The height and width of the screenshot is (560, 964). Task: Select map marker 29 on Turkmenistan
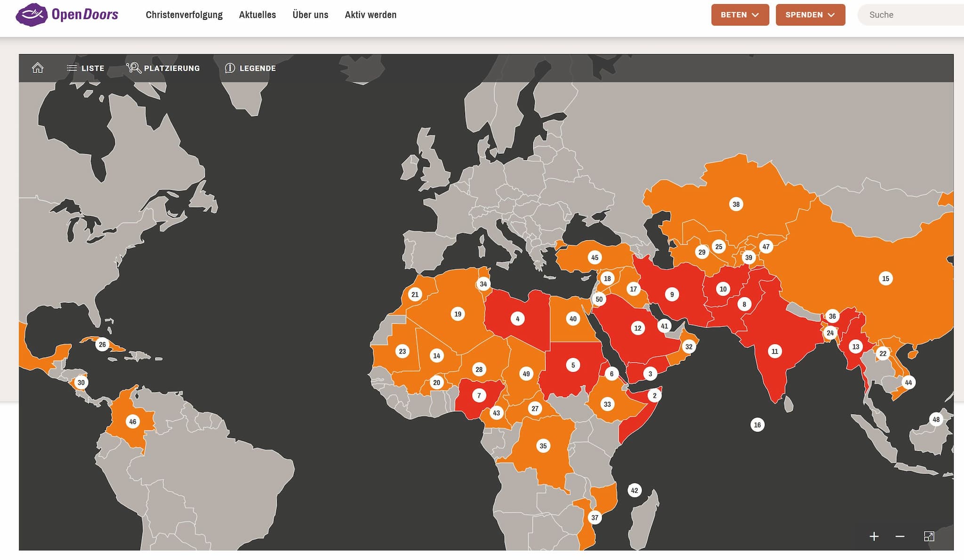pyautogui.click(x=702, y=252)
